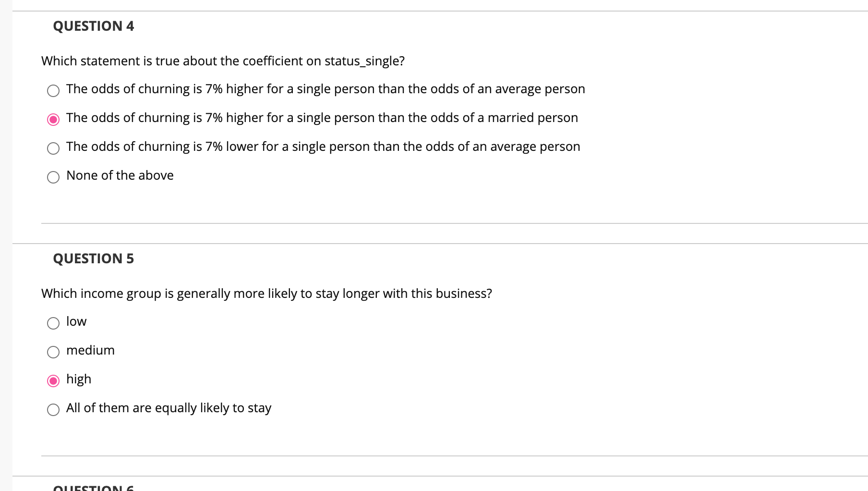Click the 'high' answer text label
Image resolution: width=868 pixels, height=491 pixels.
78,379
